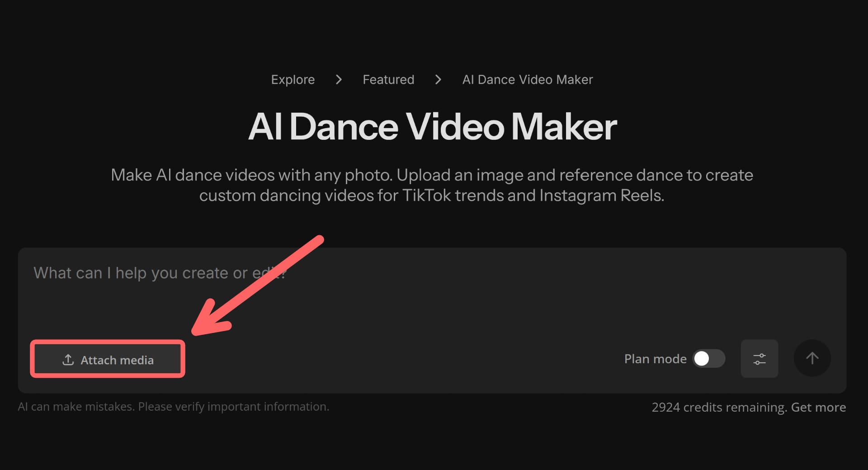
Task: Click the settings adjustment icon beside Plan mode
Action: [x=759, y=358]
